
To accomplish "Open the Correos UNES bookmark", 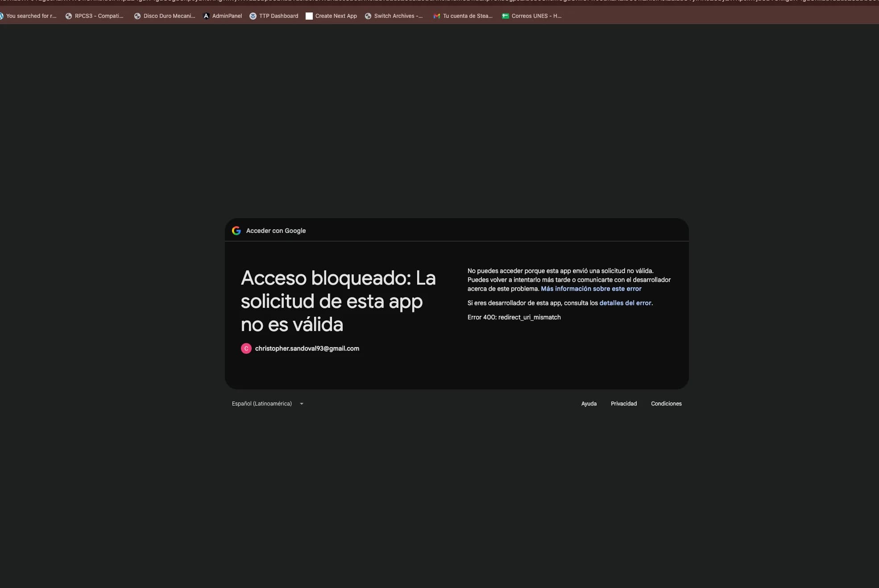I will coord(532,16).
